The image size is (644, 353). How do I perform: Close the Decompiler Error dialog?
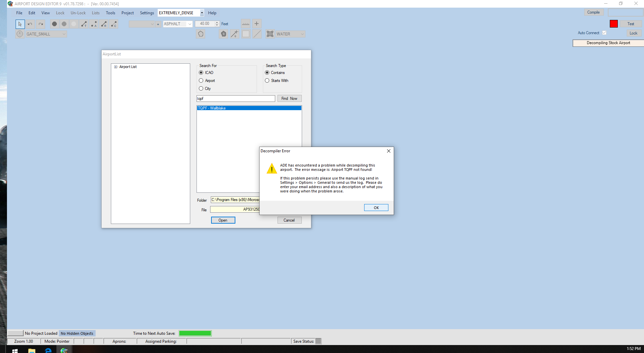(x=388, y=151)
